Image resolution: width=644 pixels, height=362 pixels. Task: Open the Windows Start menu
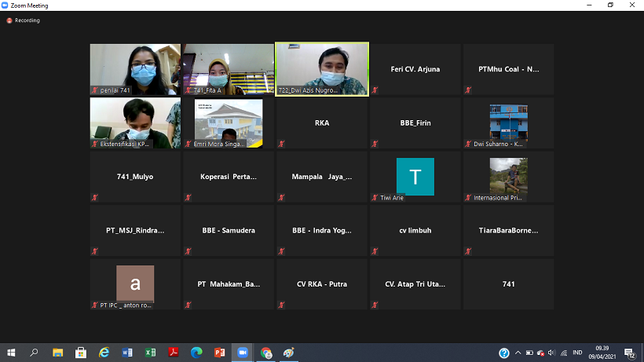12,353
